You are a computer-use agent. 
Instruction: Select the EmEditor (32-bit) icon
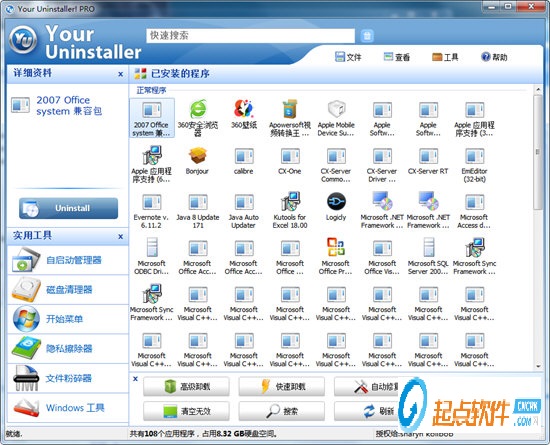tap(474, 156)
